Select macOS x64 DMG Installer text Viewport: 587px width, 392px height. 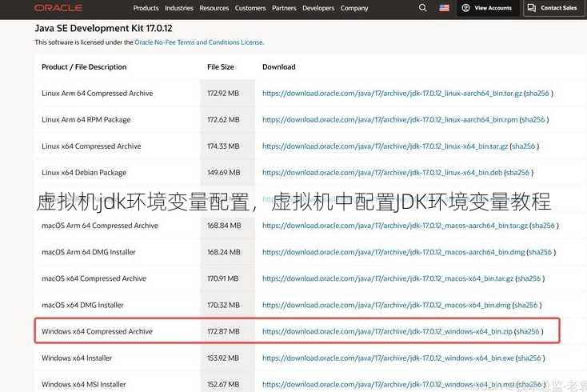tap(82, 305)
